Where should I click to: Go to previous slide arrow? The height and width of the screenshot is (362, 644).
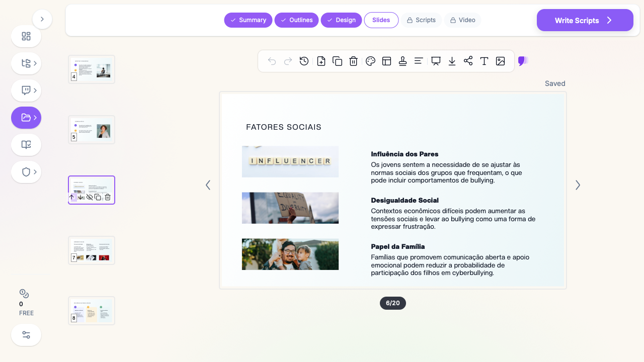pos(208,185)
